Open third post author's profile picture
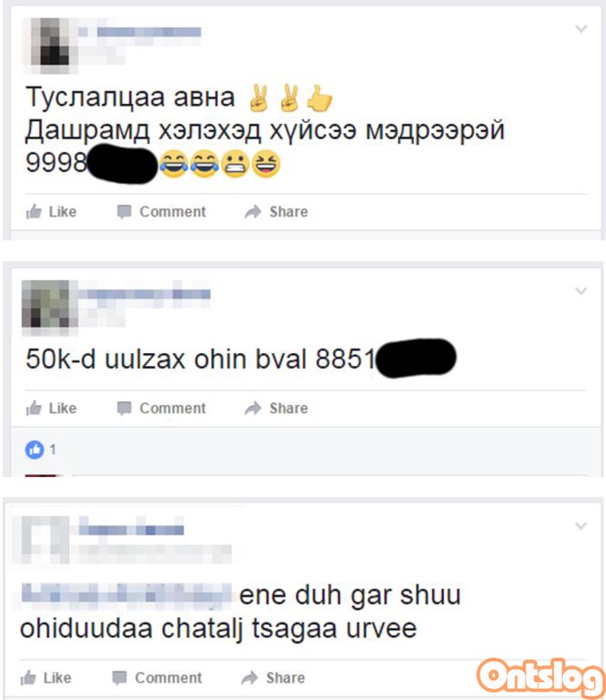 (x=41, y=540)
